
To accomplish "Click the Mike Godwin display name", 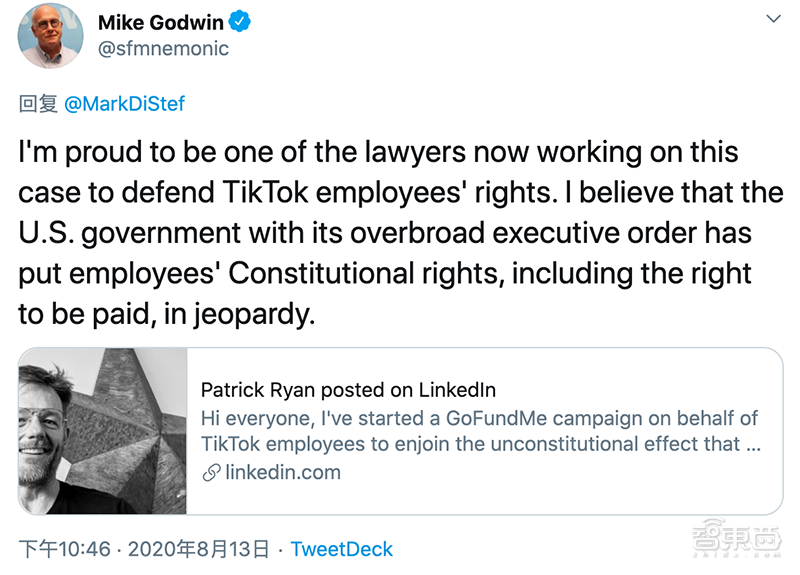I will click(x=160, y=21).
